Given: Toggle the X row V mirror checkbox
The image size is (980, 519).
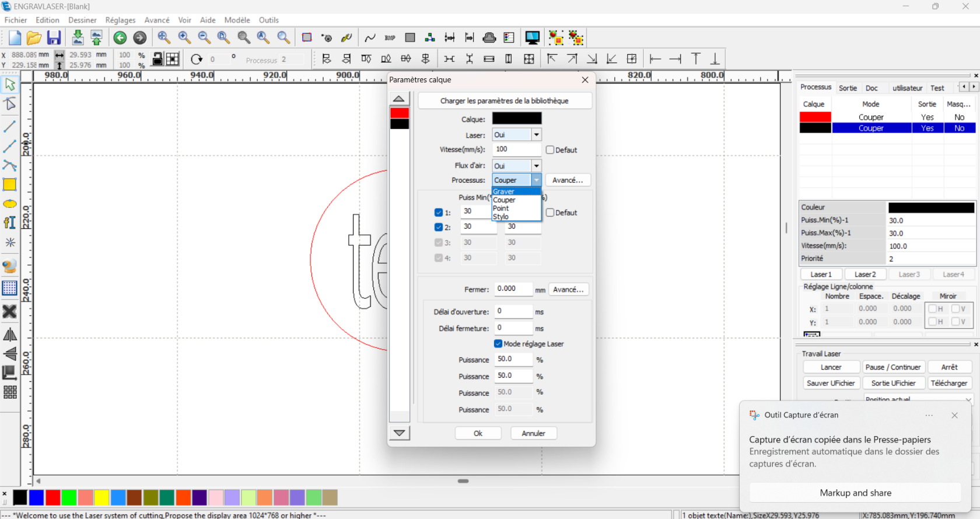Looking at the screenshot, I should (955, 309).
